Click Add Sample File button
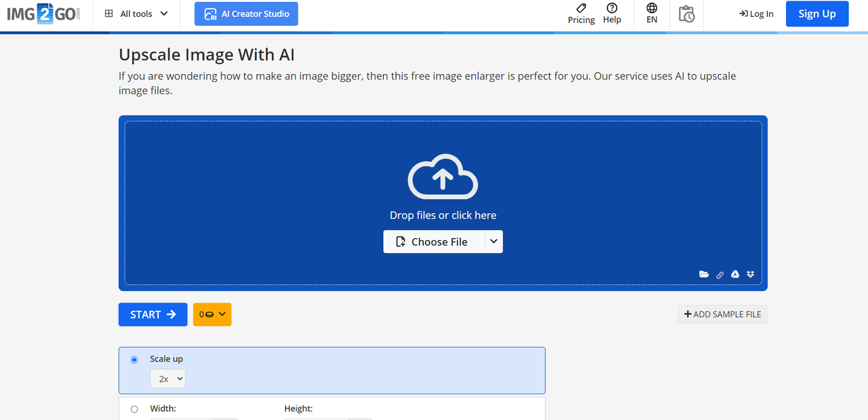Viewport: 868px width, 420px height. pyautogui.click(x=722, y=314)
